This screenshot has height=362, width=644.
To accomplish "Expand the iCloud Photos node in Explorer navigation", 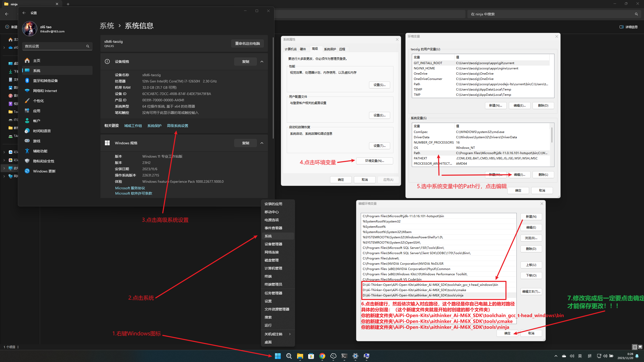I will pyautogui.click(x=4, y=160).
